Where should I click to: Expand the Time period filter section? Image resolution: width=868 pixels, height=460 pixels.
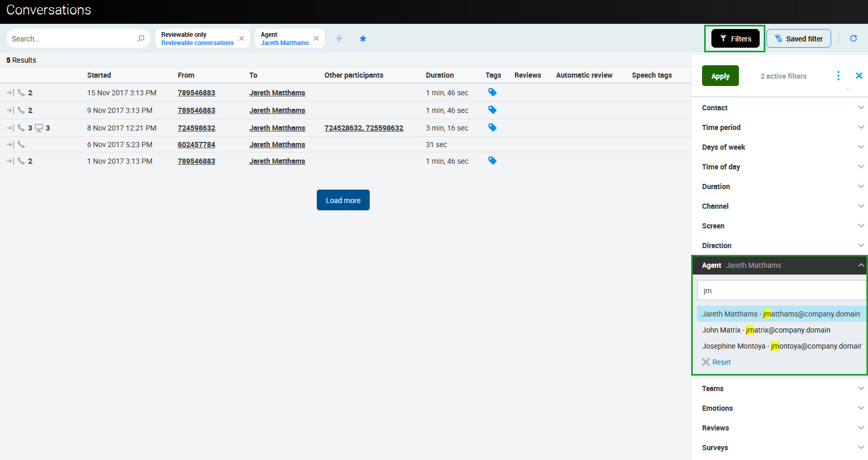pos(779,127)
